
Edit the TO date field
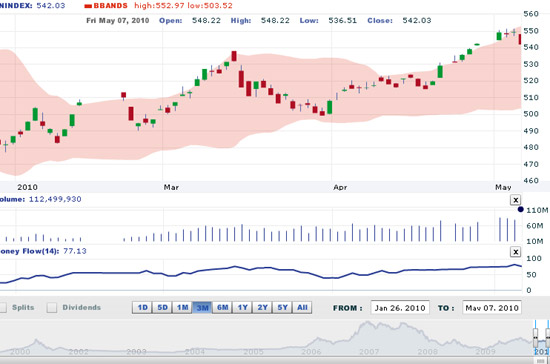(x=492, y=308)
